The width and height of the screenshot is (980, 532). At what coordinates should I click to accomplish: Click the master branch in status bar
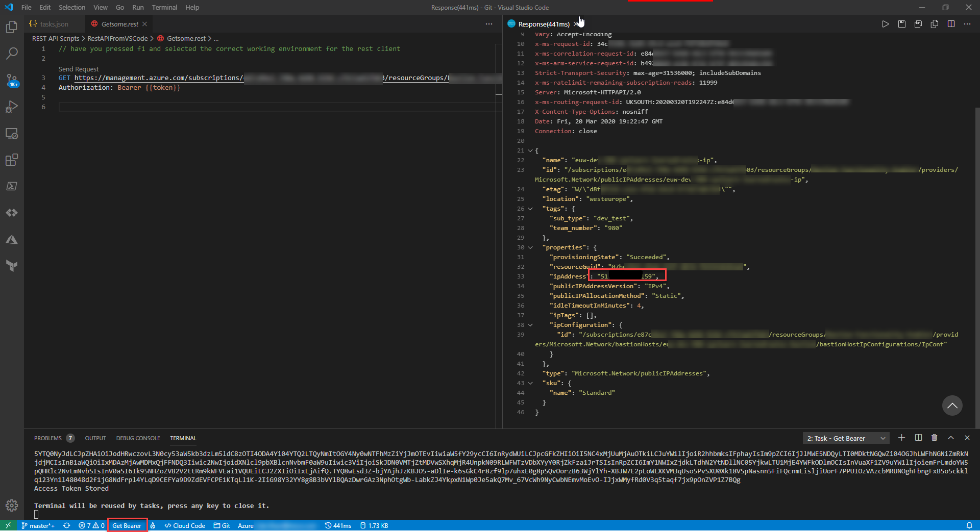click(38, 526)
